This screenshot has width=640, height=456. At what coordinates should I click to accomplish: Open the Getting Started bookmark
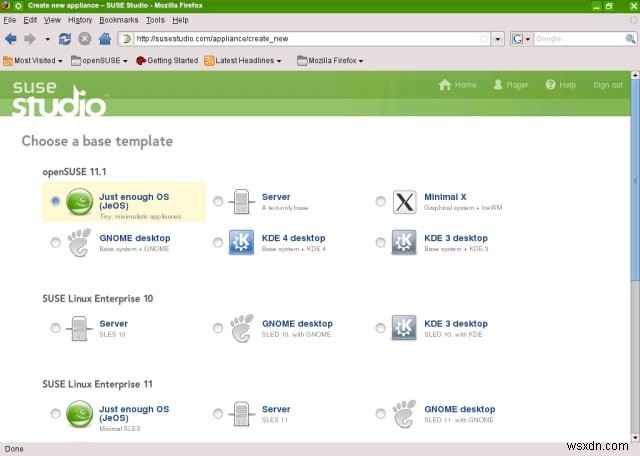pyautogui.click(x=167, y=60)
